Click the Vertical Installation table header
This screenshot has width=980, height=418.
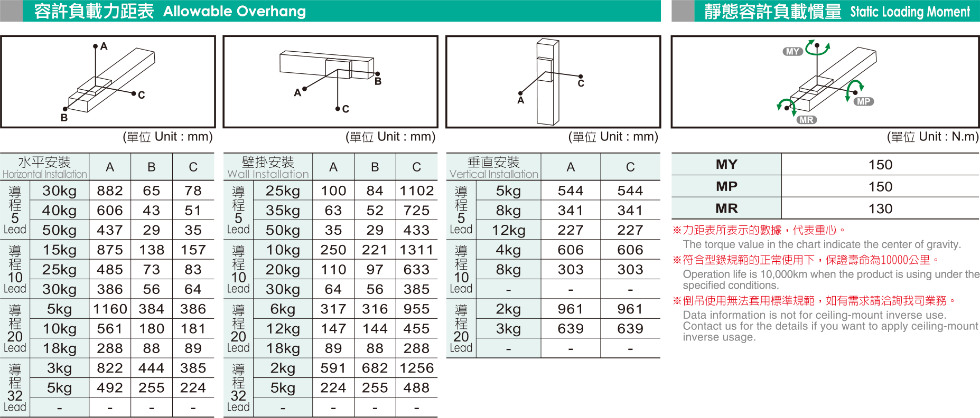coord(493,167)
